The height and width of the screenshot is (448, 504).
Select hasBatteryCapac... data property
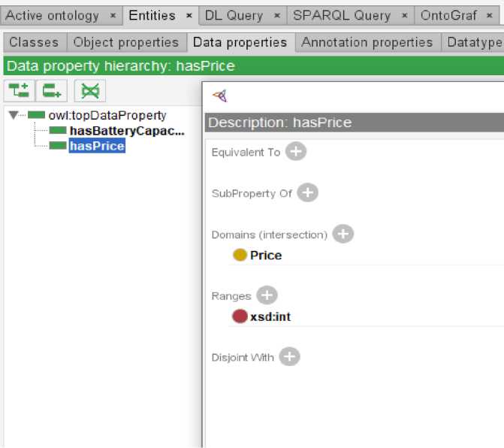point(127,131)
